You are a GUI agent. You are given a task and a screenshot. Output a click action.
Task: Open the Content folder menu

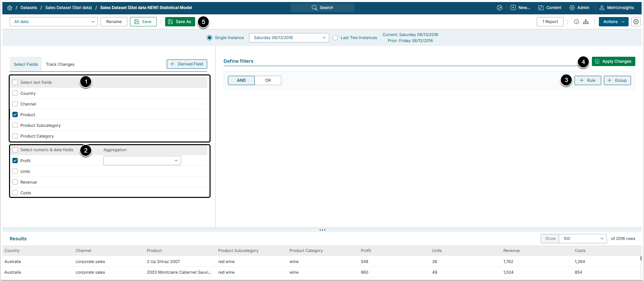click(x=550, y=8)
